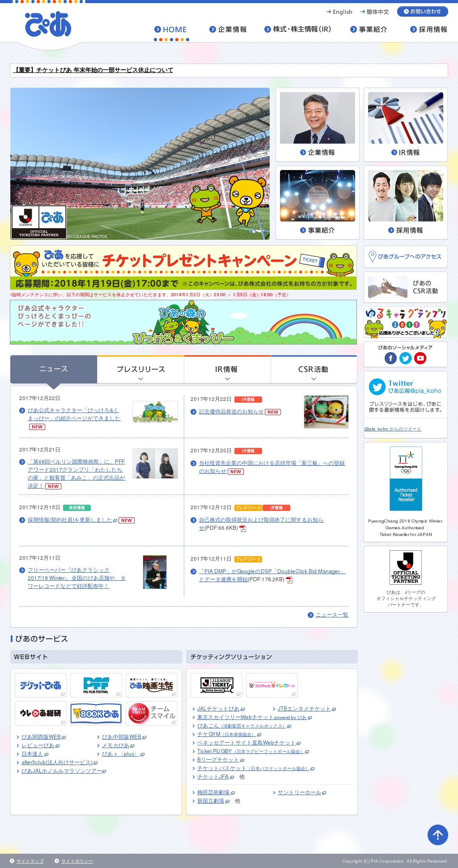Open the フリーペーパー ぴあクラシック news link
The height and width of the screenshot is (868, 458).
coord(76,578)
